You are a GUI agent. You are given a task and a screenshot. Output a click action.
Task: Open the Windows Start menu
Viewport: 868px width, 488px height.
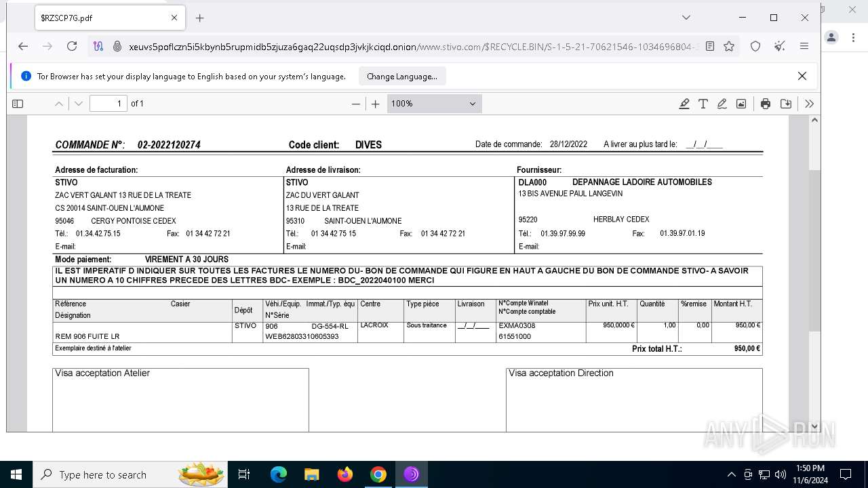(16, 474)
